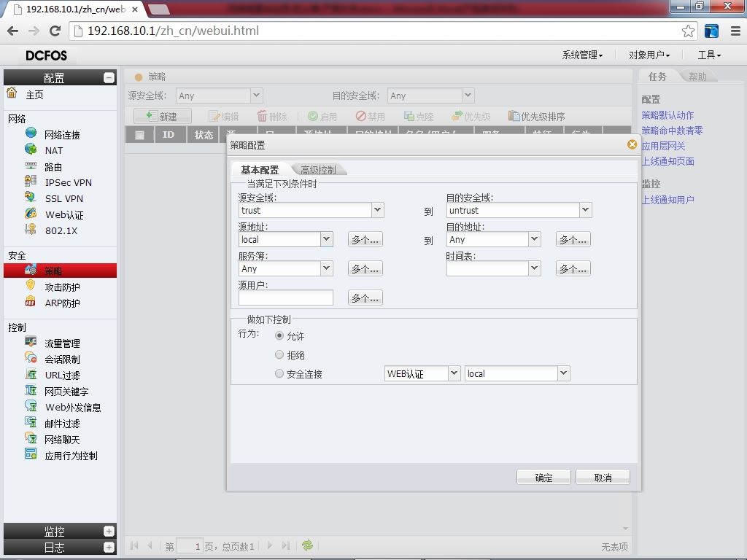Click the home icon next to 主页
This screenshot has width=747, height=560.
tap(12, 93)
